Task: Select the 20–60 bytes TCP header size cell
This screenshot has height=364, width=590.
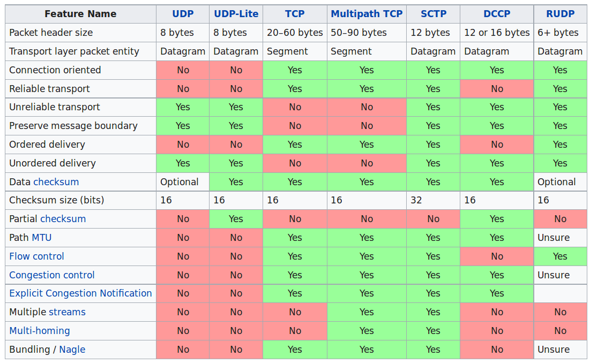Action: click(295, 33)
